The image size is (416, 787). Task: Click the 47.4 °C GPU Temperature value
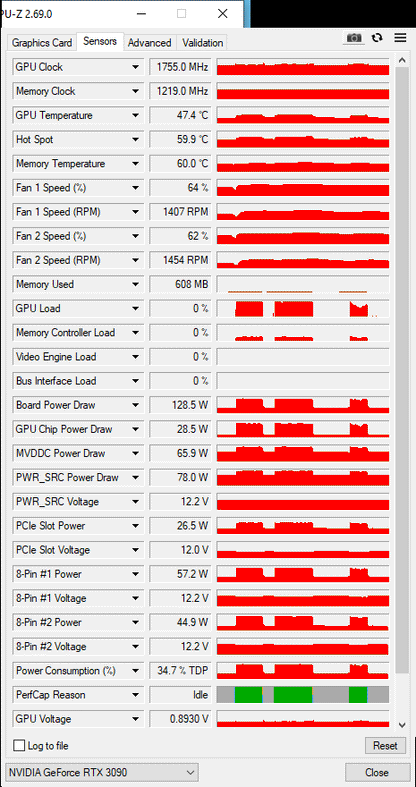click(x=181, y=115)
